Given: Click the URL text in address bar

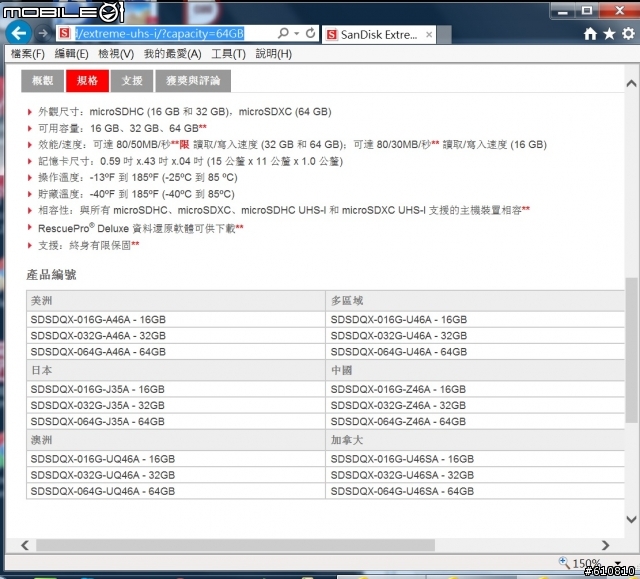Looking at the screenshot, I should coord(160,33).
